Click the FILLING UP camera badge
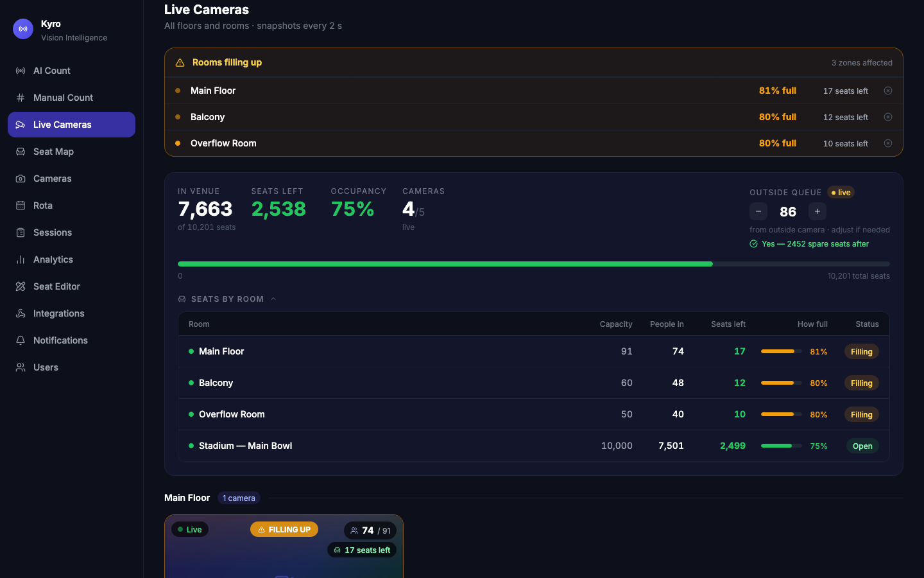The image size is (924, 578). click(284, 530)
